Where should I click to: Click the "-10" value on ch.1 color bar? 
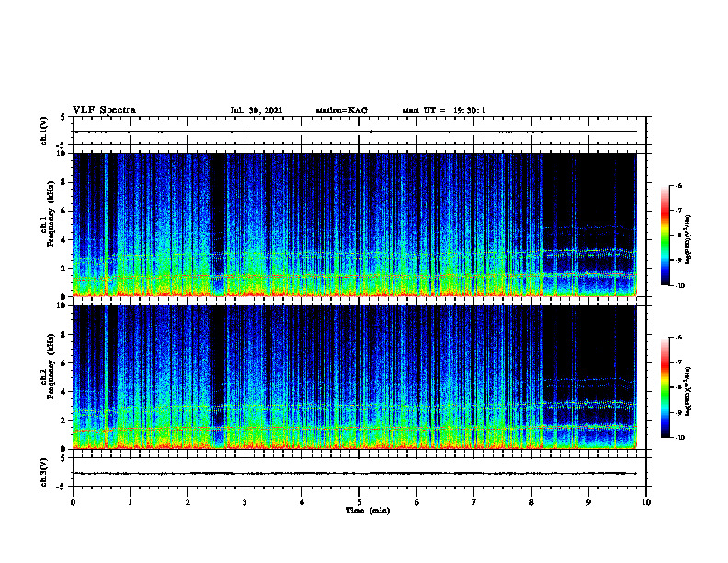[x=679, y=286]
